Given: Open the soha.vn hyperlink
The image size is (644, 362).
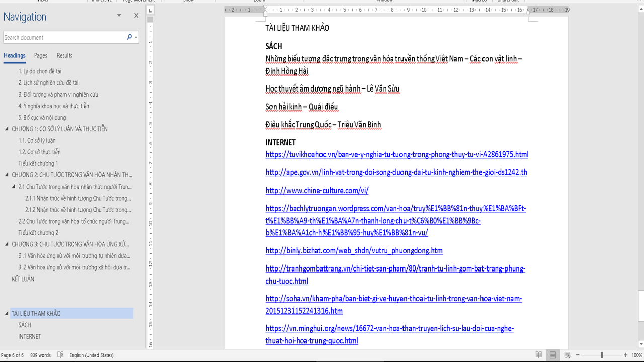Looking at the screenshot, I should tap(393, 305).
